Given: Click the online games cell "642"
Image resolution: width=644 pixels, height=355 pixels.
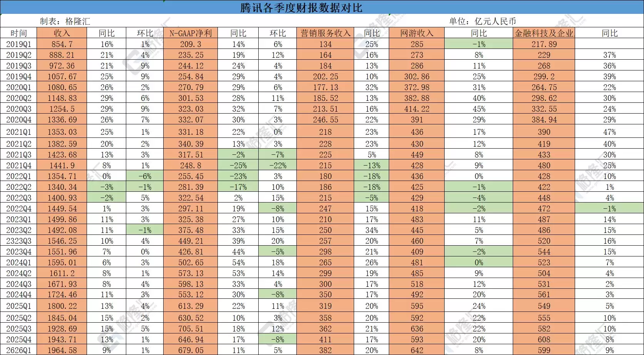Looking at the screenshot, I should [x=417, y=350].
